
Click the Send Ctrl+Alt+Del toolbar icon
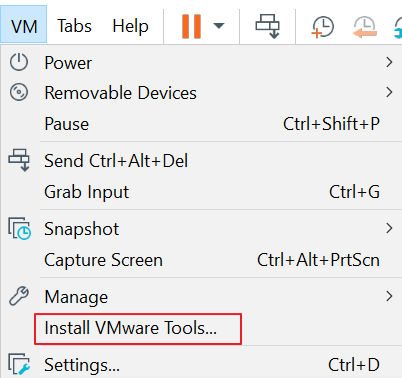coord(267,26)
